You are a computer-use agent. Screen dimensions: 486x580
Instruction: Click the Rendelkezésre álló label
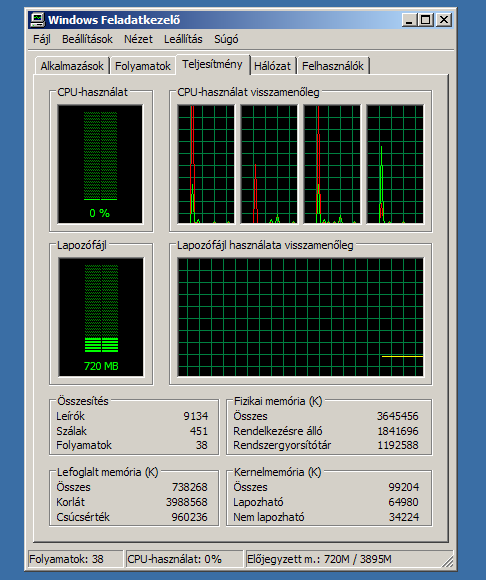click(x=278, y=431)
